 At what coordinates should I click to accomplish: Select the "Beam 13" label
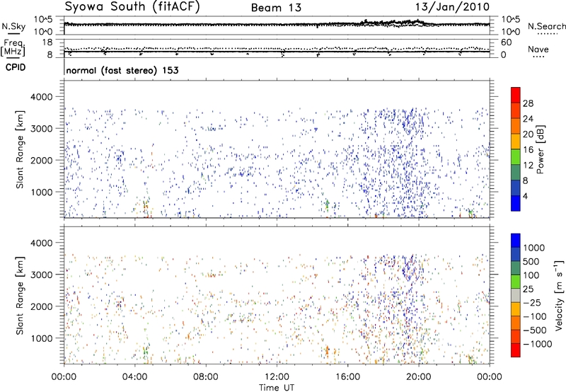pos(276,8)
